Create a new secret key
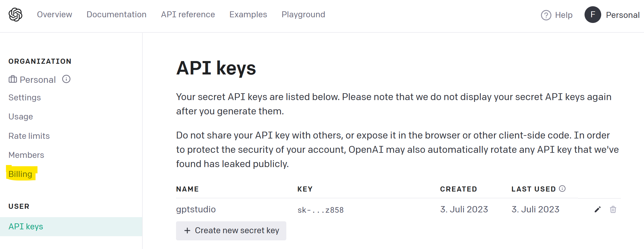Screen dimensions: 644x249 click(231, 231)
